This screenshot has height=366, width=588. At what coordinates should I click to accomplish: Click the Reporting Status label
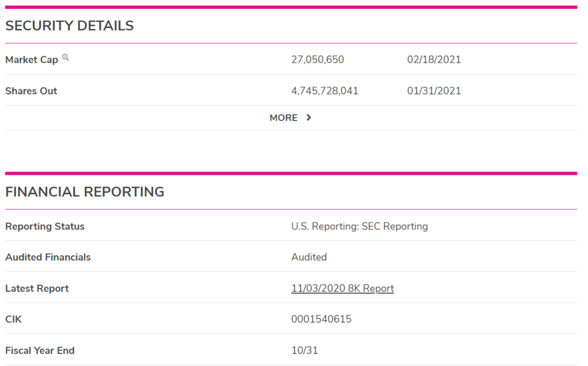point(45,227)
